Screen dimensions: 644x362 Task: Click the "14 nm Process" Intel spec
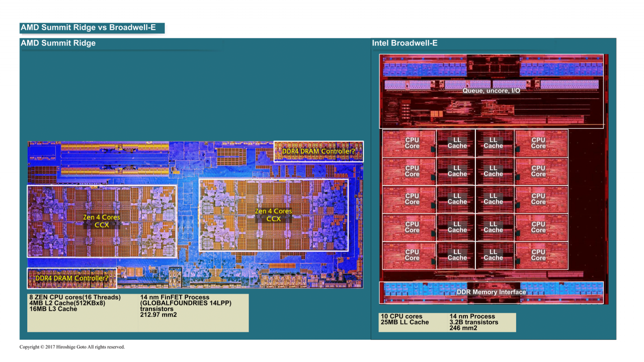click(x=472, y=316)
